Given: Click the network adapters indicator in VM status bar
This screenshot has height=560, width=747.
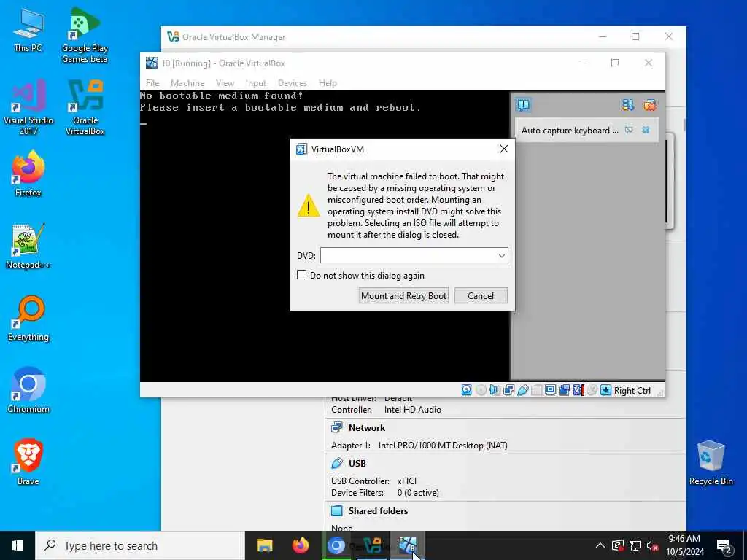Looking at the screenshot, I should [x=508, y=391].
